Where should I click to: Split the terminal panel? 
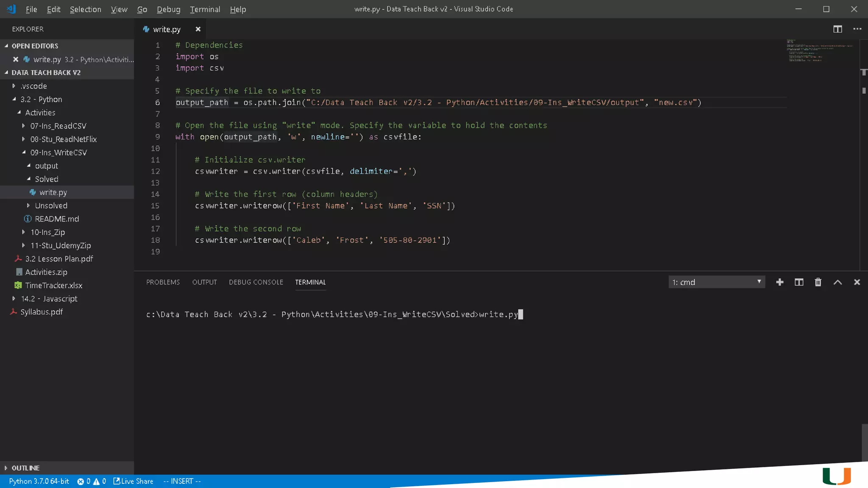click(798, 282)
